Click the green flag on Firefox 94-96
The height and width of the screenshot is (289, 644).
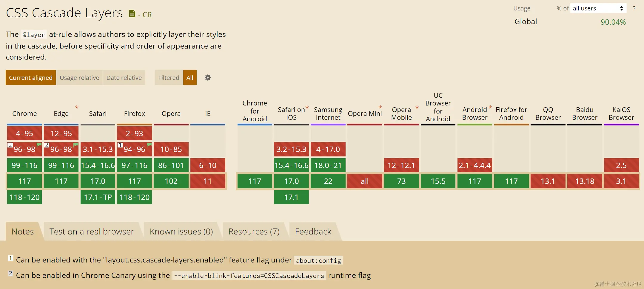pyautogui.click(x=149, y=145)
